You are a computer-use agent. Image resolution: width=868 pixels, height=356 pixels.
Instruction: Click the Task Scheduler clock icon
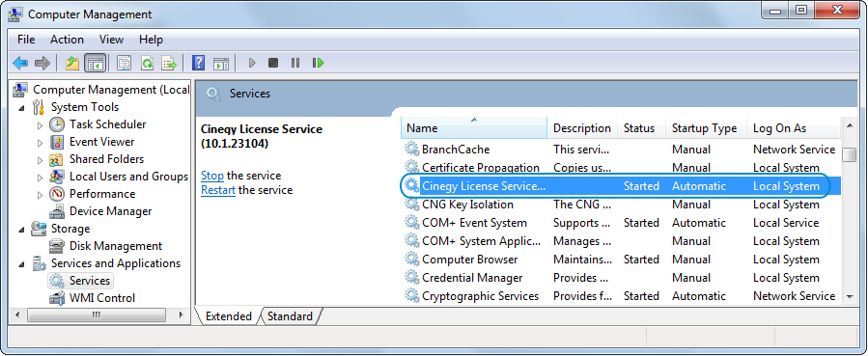[57, 124]
